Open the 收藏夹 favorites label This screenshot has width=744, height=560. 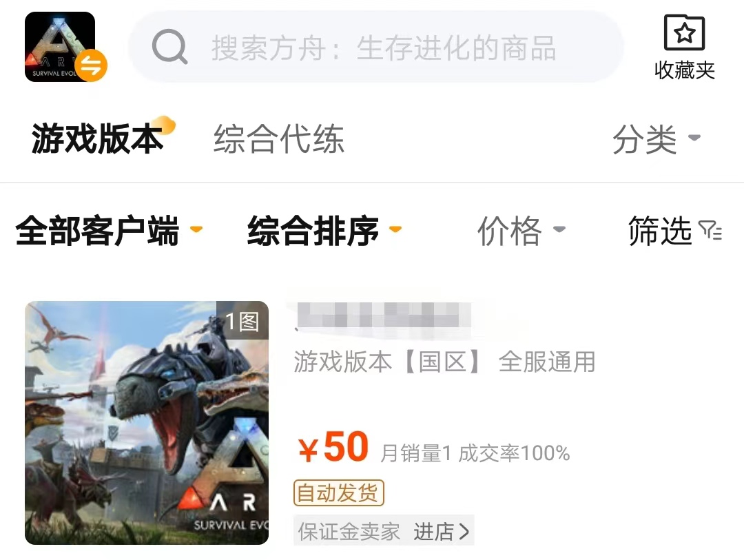pos(684,70)
